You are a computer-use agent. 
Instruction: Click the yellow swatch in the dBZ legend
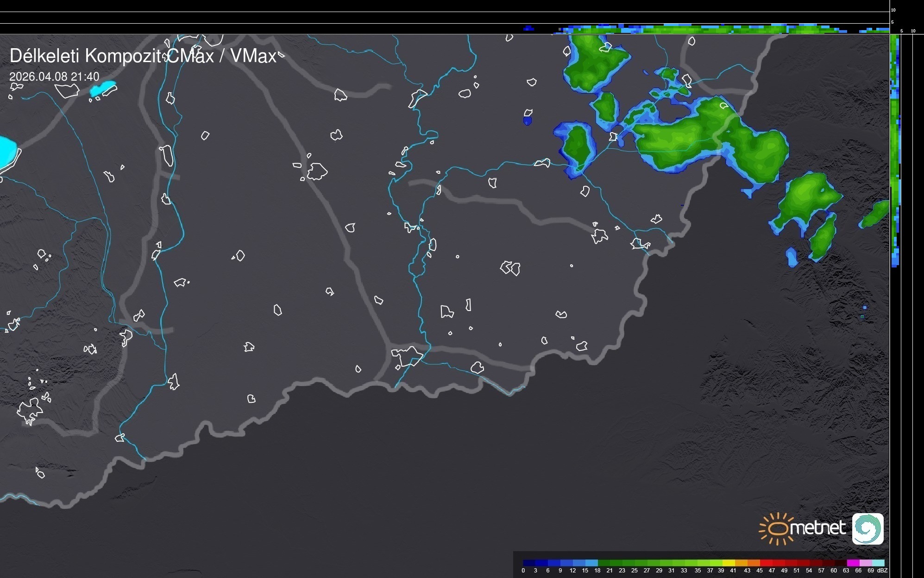point(729,563)
